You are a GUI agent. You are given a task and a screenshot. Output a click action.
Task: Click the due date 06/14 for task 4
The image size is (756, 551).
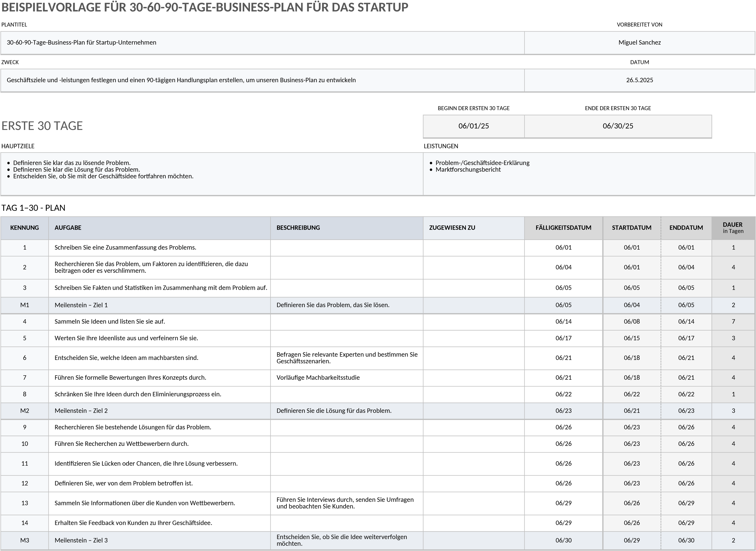(564, 322)
